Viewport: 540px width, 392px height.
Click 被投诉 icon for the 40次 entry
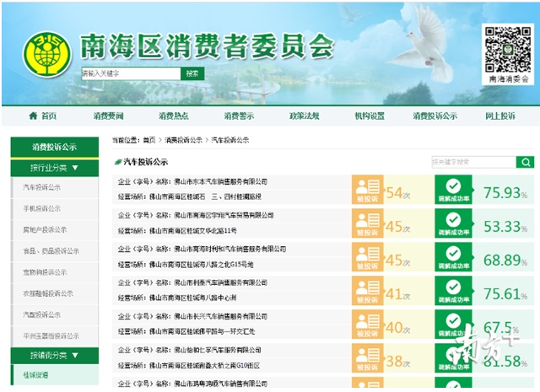(x=367, y=327)
